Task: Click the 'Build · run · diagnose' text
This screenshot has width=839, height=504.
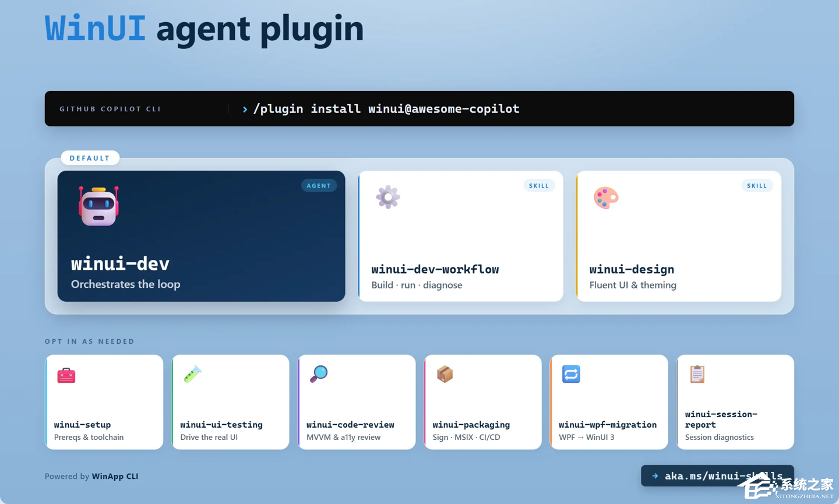Action: click(417, 285)
